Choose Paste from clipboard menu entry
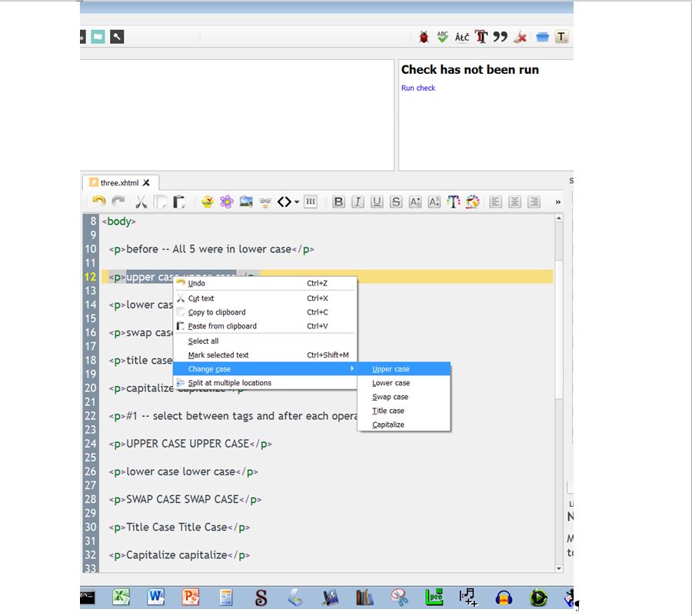Screen dimensions: 692x616 point(264,326)
